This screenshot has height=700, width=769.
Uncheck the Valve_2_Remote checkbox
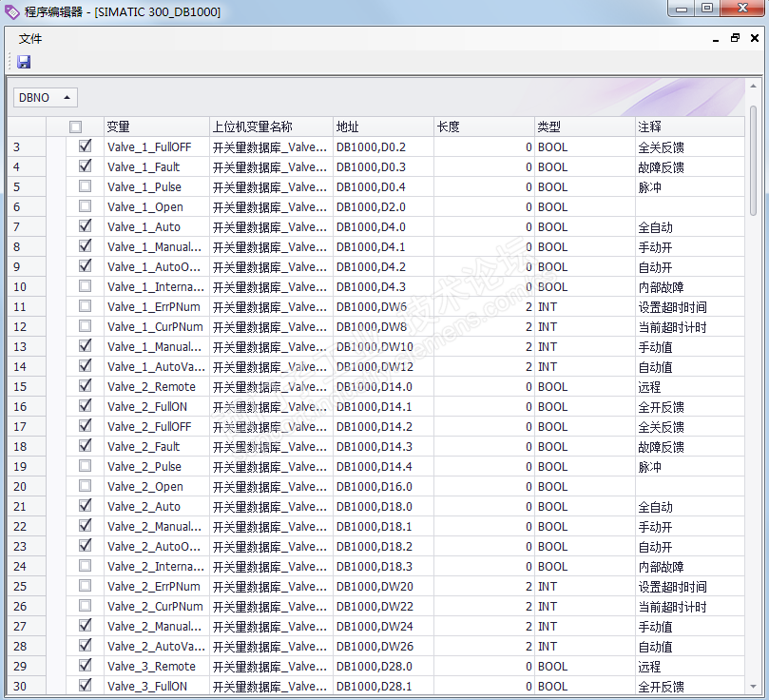(x=86, y=386)
